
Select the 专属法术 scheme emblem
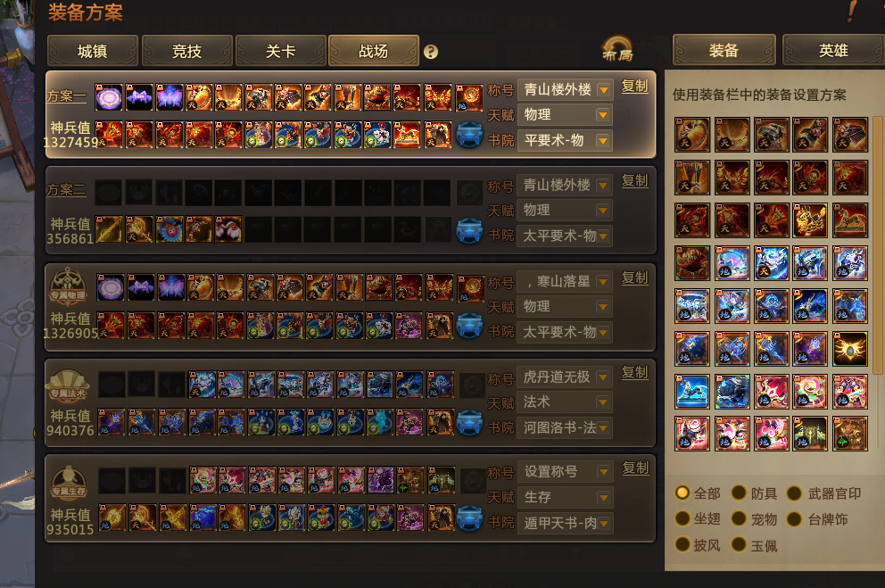(68, 385)
